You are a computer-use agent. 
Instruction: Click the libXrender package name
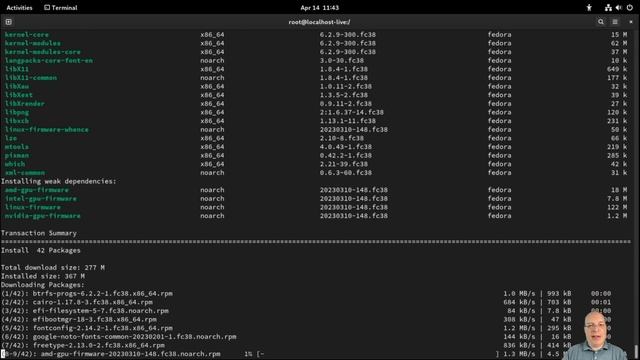[24, 104]
